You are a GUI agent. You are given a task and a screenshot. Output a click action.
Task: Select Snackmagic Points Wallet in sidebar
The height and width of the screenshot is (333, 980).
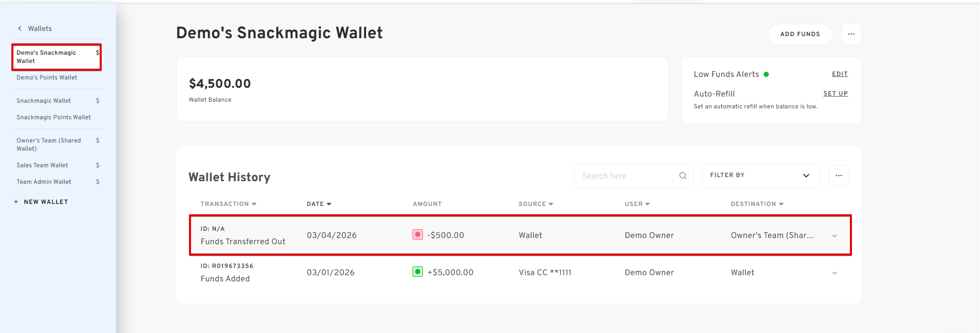pos(53,117)
